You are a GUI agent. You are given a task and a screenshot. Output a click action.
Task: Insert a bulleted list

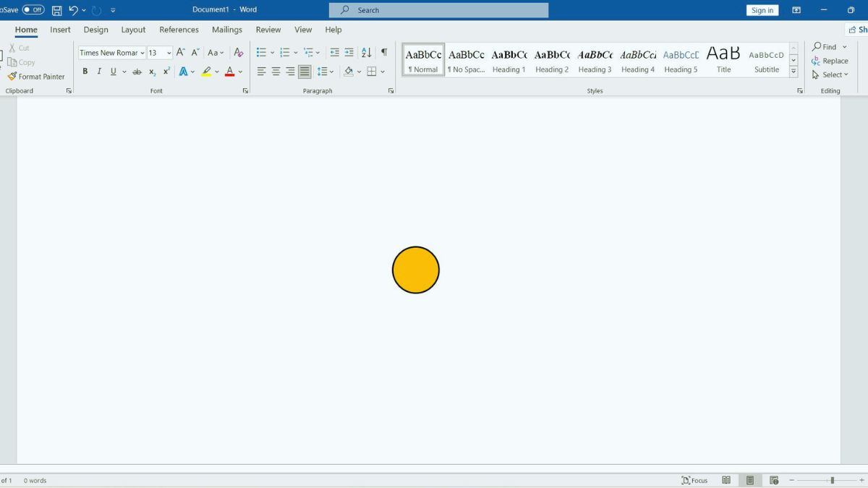pyautogui.click(x=261, y=53)
